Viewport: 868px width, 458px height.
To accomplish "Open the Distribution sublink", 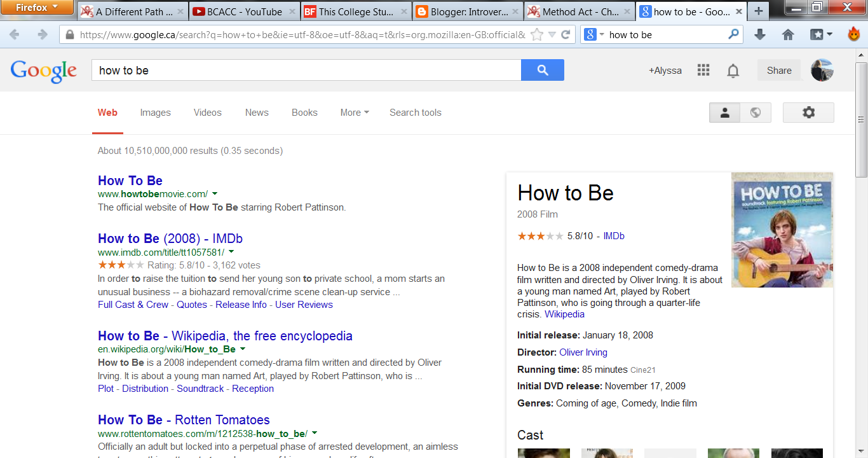I will (x=146, y=389).
